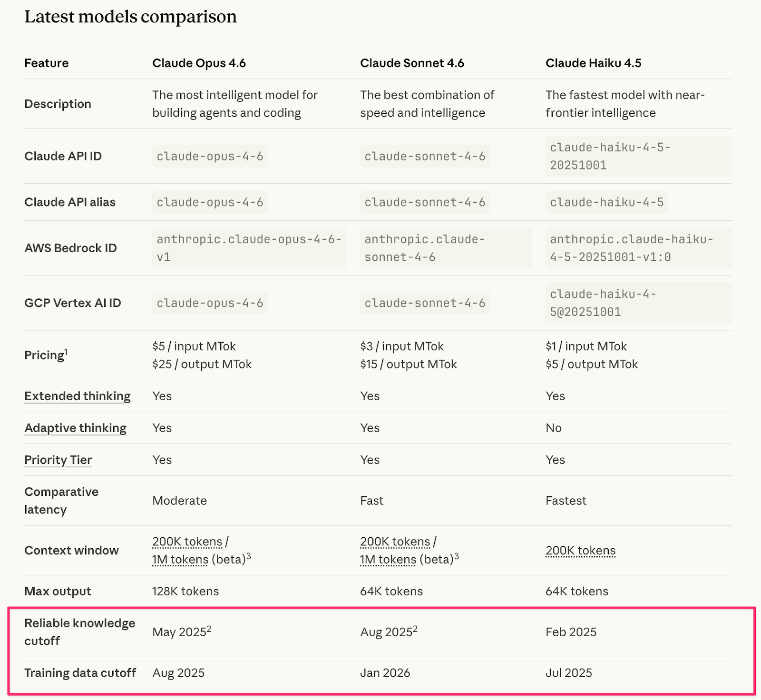Click the claude-haiku-4-5 alias code block
Viewport: 761px width, 700px height.
606,202
